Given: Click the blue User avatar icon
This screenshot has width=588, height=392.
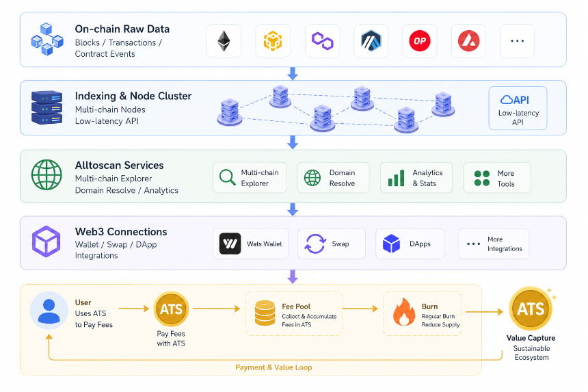Looking at the screenshot, I should [49, 311].
